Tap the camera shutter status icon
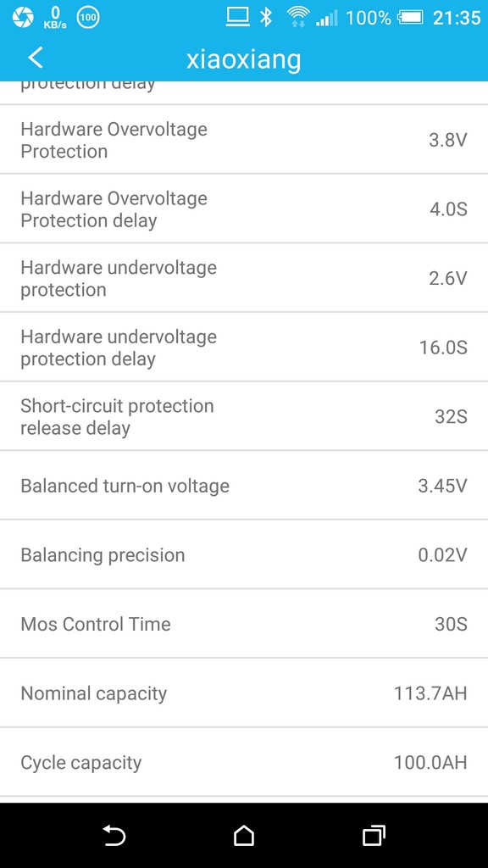This screenshot has height=868, width=488. coord(23,18)
